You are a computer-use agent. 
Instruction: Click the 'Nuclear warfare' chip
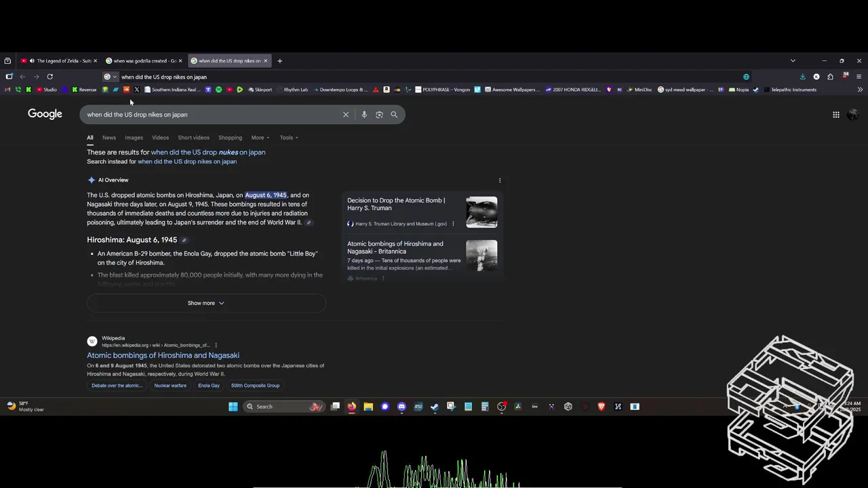(x=170, y=386)
